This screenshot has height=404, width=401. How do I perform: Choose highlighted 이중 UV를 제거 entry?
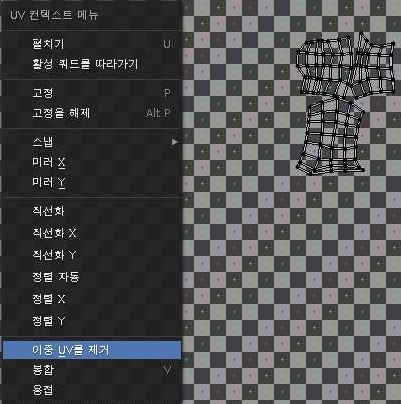pos(92,350)
